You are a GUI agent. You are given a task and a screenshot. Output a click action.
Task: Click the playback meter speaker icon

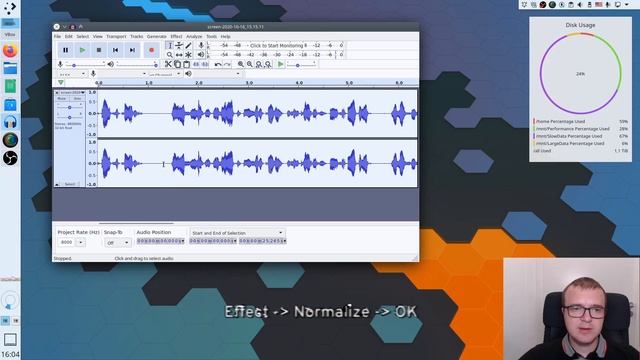pyautogui.click(x=201, y=55)
